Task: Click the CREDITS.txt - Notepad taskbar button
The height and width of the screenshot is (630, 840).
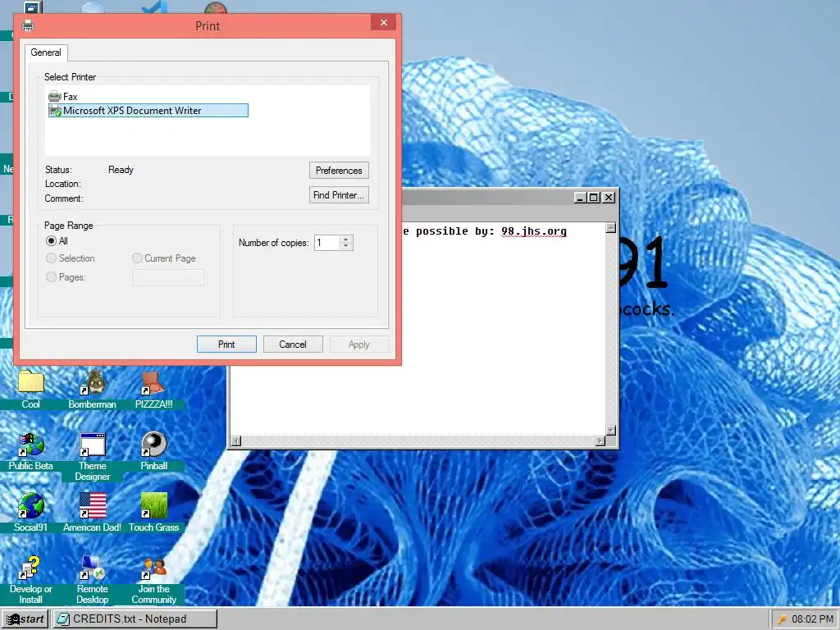Action: pos(135,619)
